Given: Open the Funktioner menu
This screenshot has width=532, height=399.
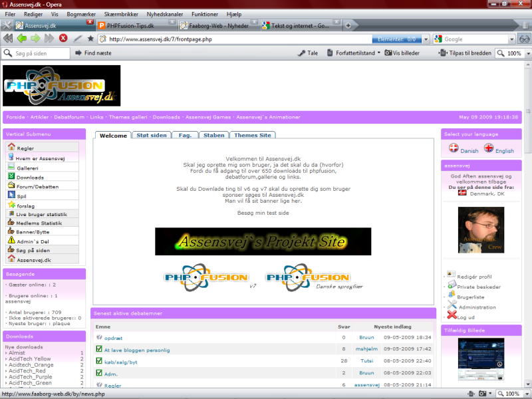Looking at the screenshot, I should click(205, 14).
